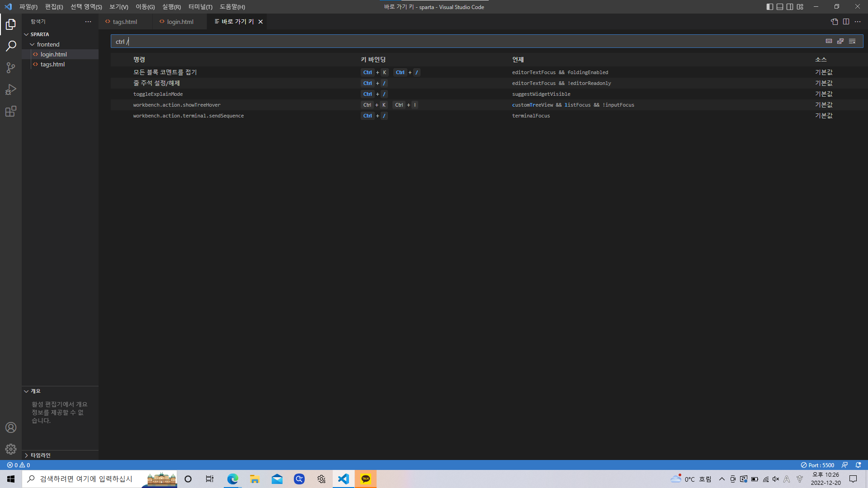Screen dimensions: 868x488
Task: Open the 실행(R) menu
Action: [171, 7]
